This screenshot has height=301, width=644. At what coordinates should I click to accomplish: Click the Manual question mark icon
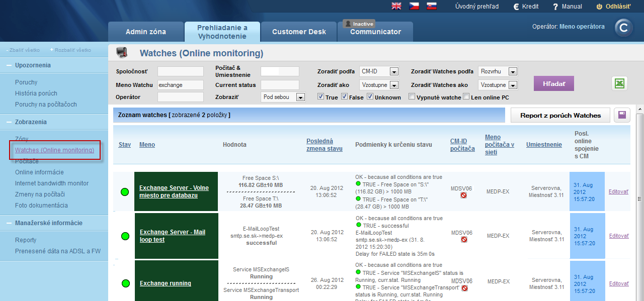tap(555, 7)
